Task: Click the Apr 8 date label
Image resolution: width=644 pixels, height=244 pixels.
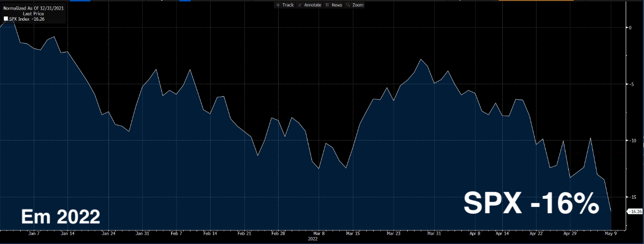Action: pos(474,233)
